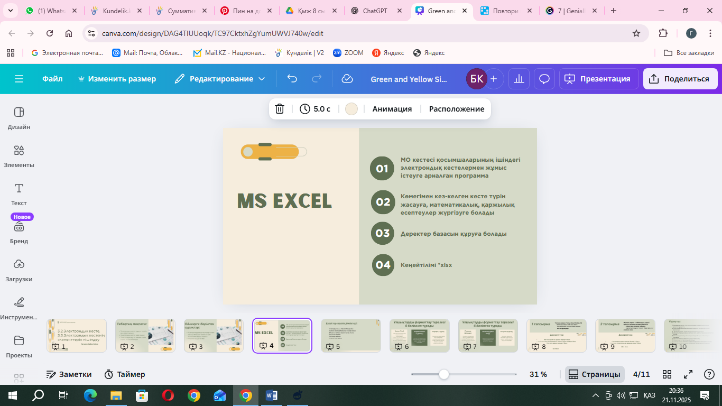Set page duration 5.0 с
722x406 pixels.
(315, 109)
